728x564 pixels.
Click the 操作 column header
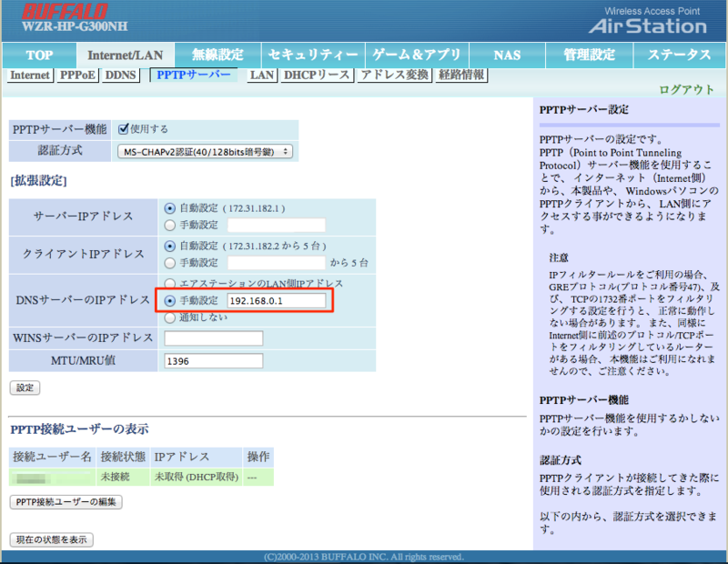(258, 457)
